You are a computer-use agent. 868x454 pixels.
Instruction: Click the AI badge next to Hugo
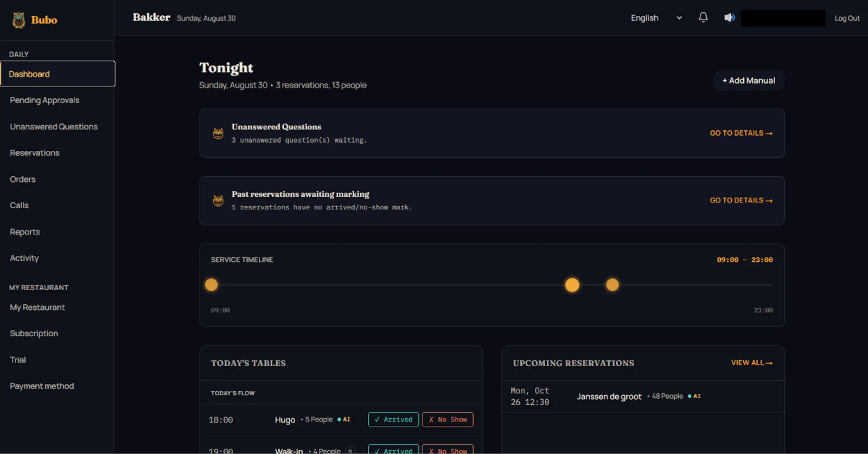tap(344, 420)
